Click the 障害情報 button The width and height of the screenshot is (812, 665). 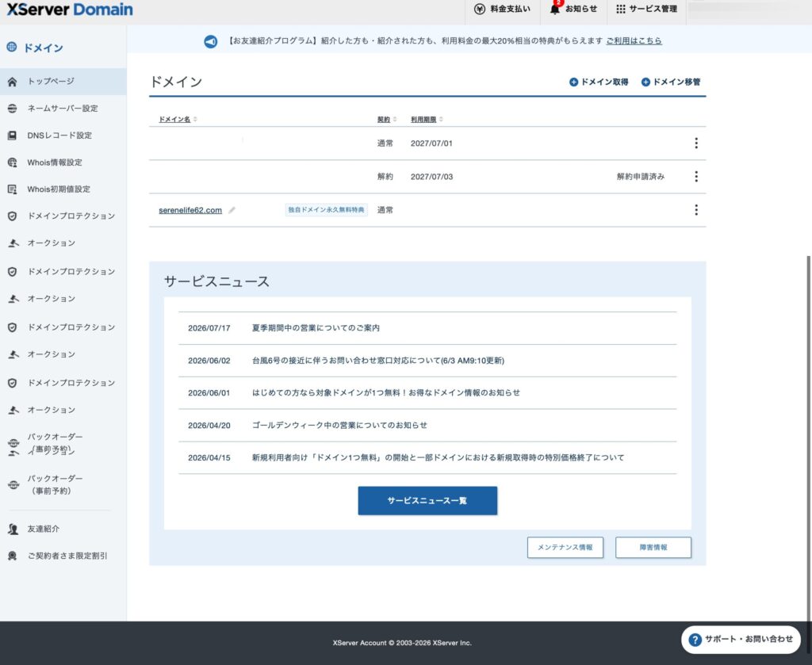point(653,547)
